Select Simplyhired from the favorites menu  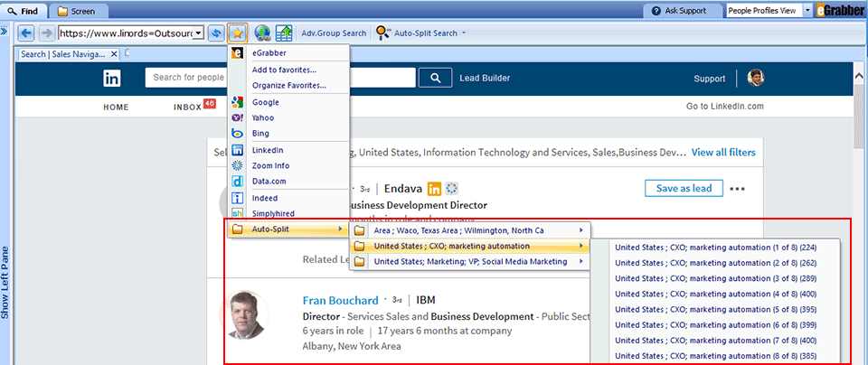[x=288, y=213]
